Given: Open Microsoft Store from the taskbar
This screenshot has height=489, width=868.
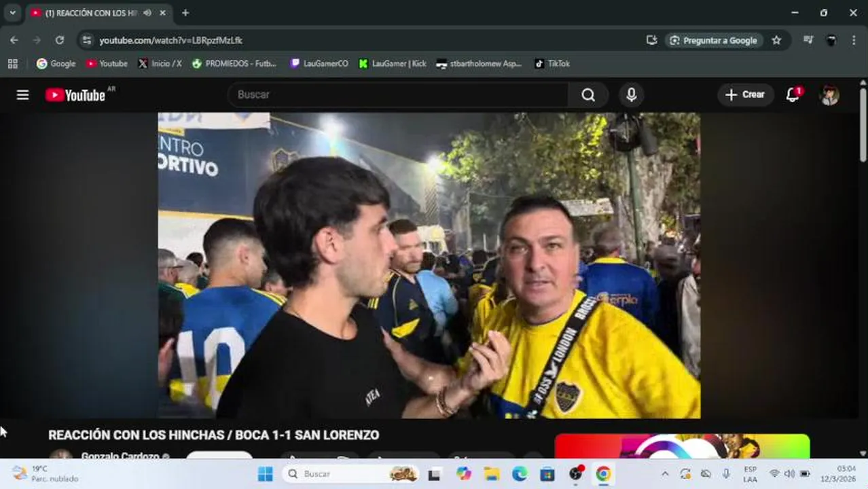Looking at the screenshot, I should pos(547,474).
